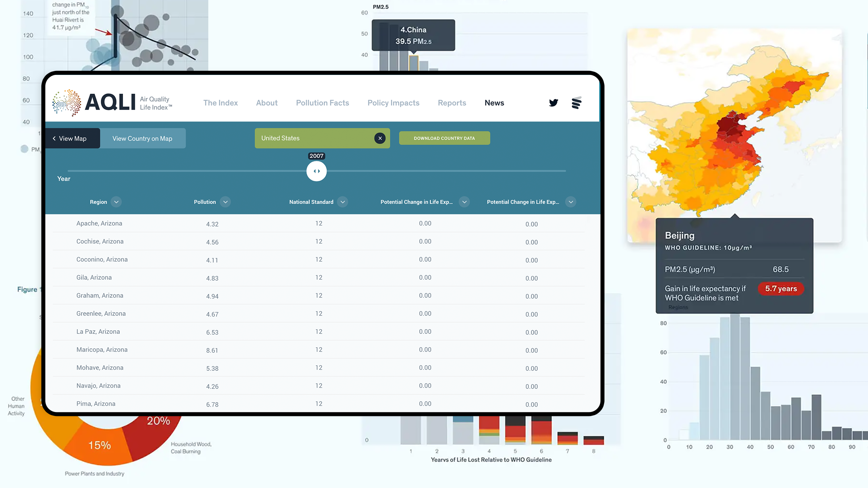The image size is (868, 488).
Task: Expand last Potential Change column chevron
Action: point(571,202)
